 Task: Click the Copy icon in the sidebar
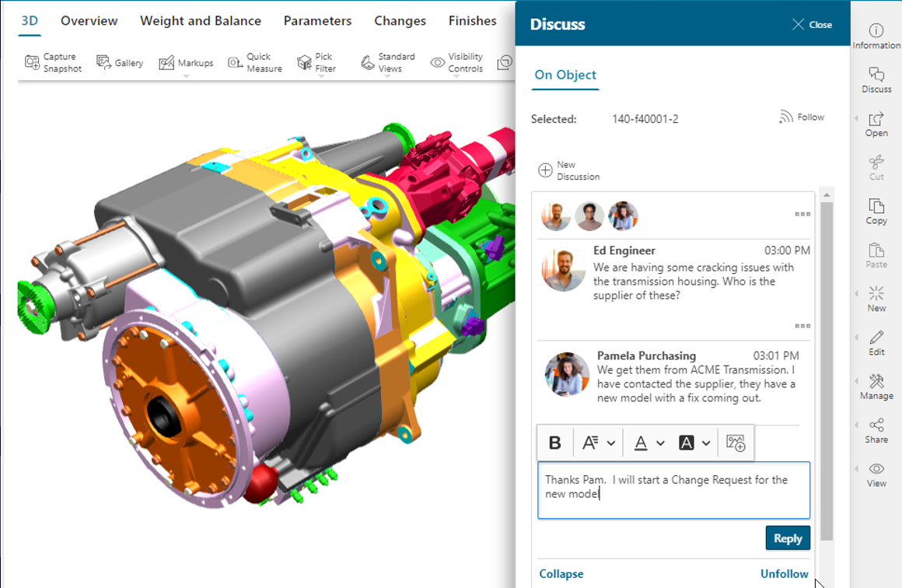tap(876, 212)
